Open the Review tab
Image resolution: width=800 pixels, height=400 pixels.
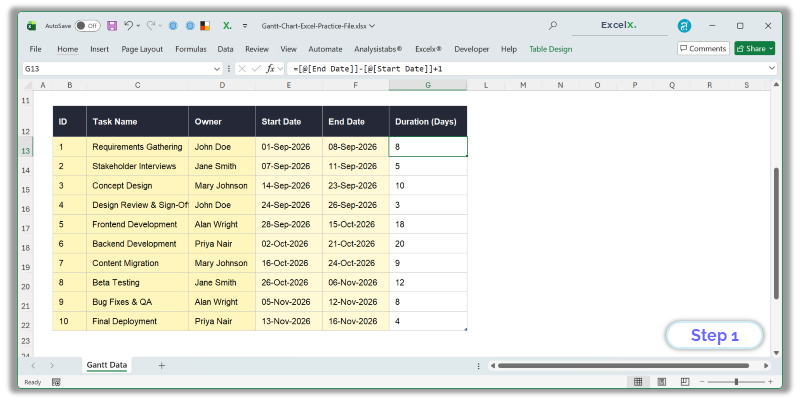(x=257, y=49)
